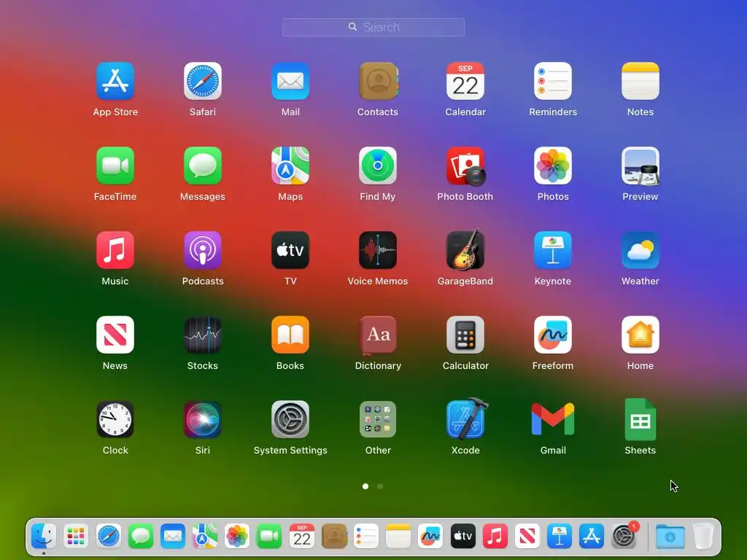Open the Contacts app in Launchpad
747x560 pixels.
tap(378, 81)
